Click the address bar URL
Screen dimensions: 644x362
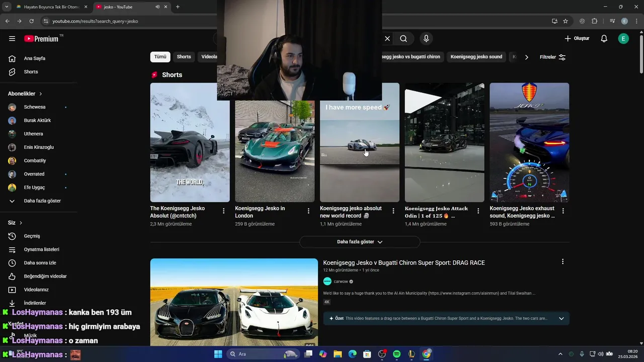(x=95, y=21)
